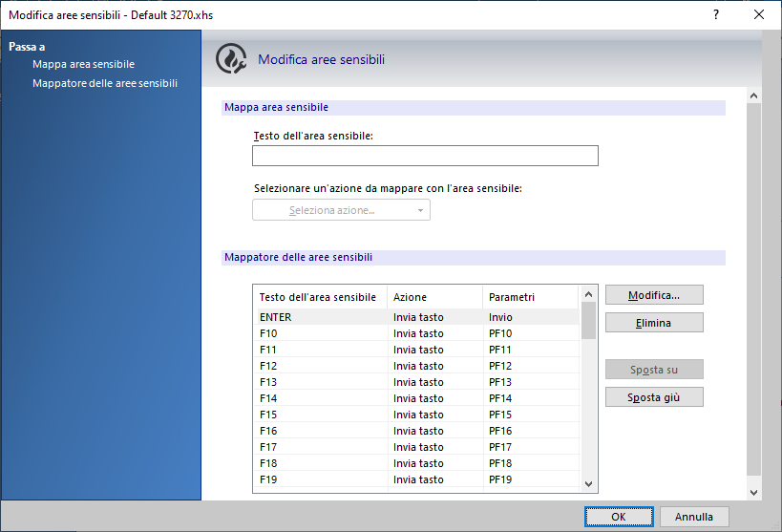Image resolution: width=782 pixels, height=532 pixels.
Task: Sort by Testo dell'area sensibile column header
Action: (x=319, y=297)
